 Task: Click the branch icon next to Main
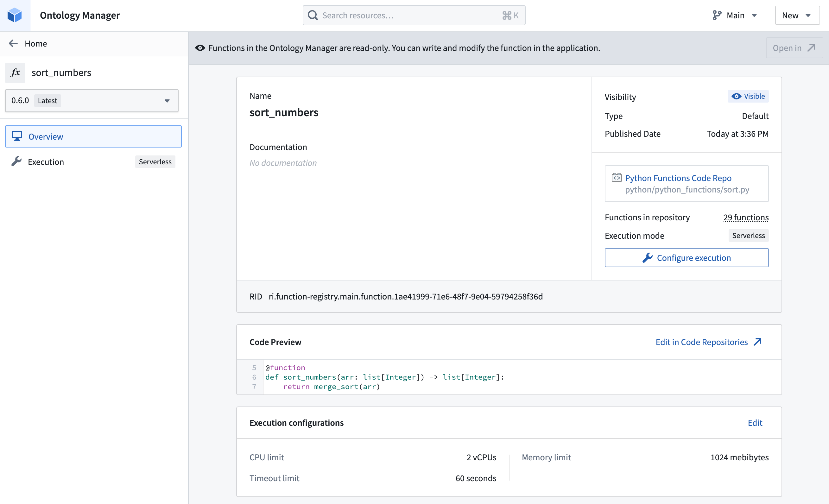point(716,15)
